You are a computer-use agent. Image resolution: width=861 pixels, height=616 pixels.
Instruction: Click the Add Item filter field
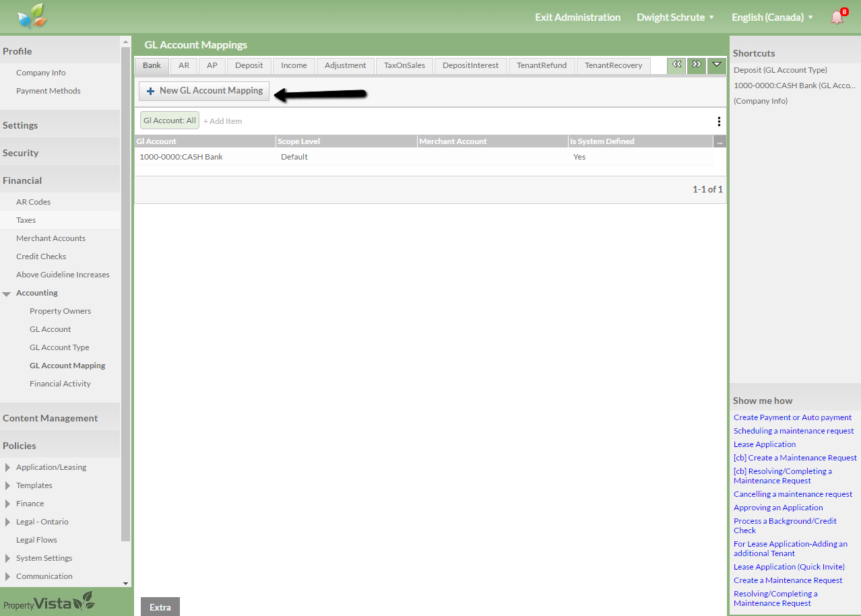223,121
